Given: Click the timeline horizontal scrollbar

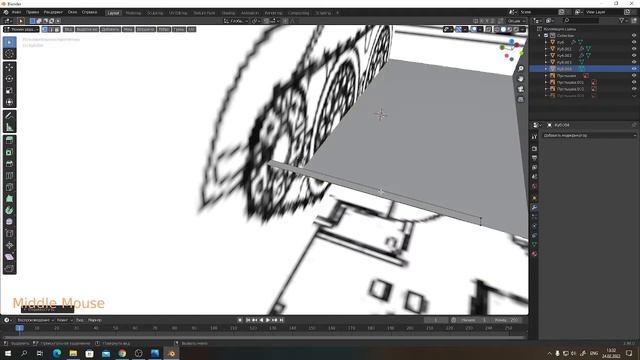Looking at the screenshot, I should click(264, 337).
